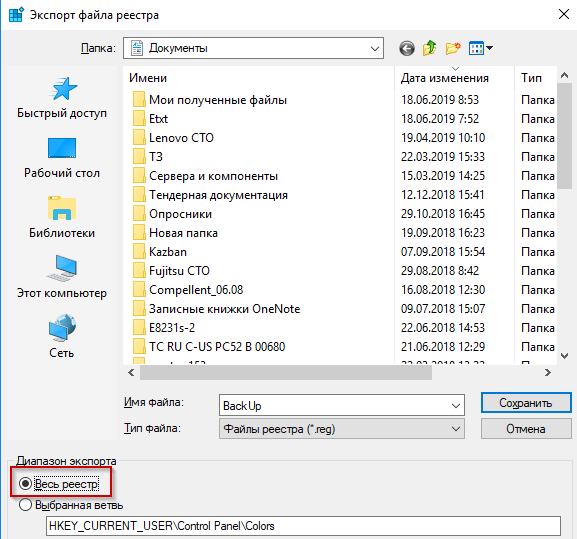Create a new folder with toolbar icon
This screenshot has width=577, height=539.
click(453, 48)
